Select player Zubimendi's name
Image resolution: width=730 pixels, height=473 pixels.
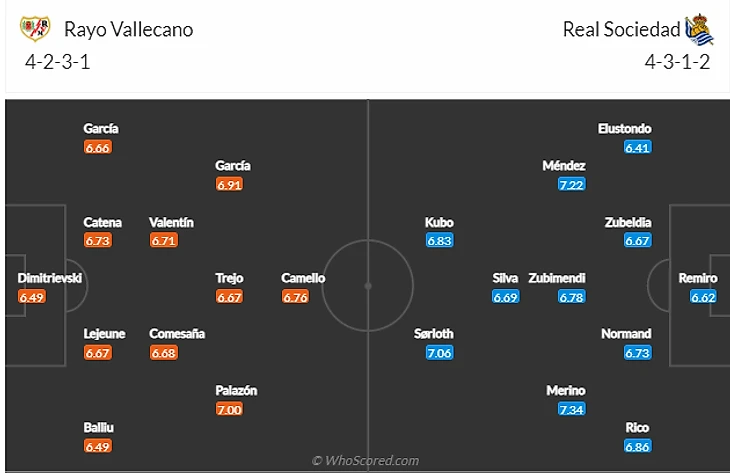(x=557, y=278)
